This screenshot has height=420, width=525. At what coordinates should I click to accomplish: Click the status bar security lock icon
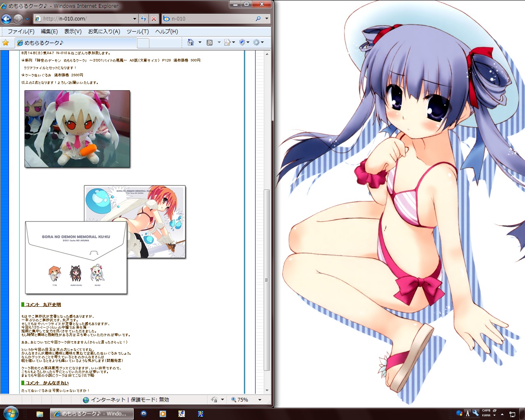click(214, 399)
